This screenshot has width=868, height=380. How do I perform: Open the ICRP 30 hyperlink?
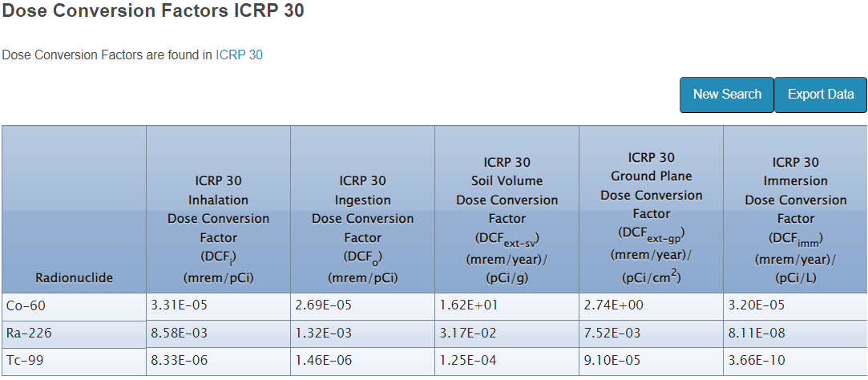click(239, 55)
